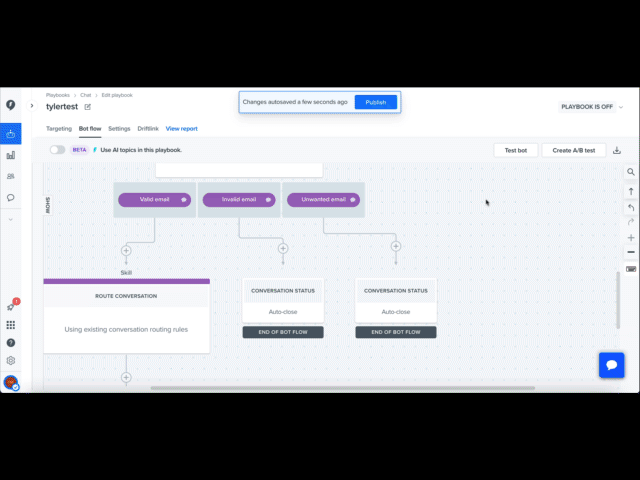
Task: Go to Chat breadcrumb
Action: coord(86,95)
